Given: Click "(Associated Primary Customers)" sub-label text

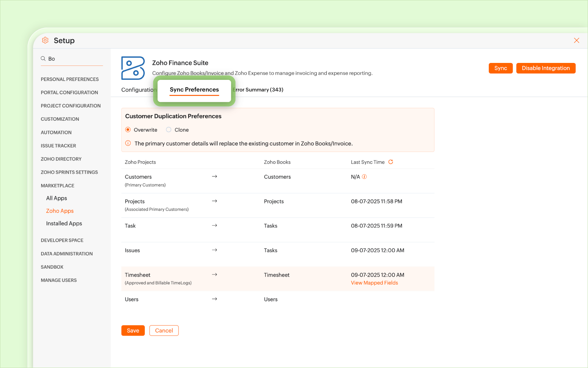Looking at the screenshot, I should 157,209.
